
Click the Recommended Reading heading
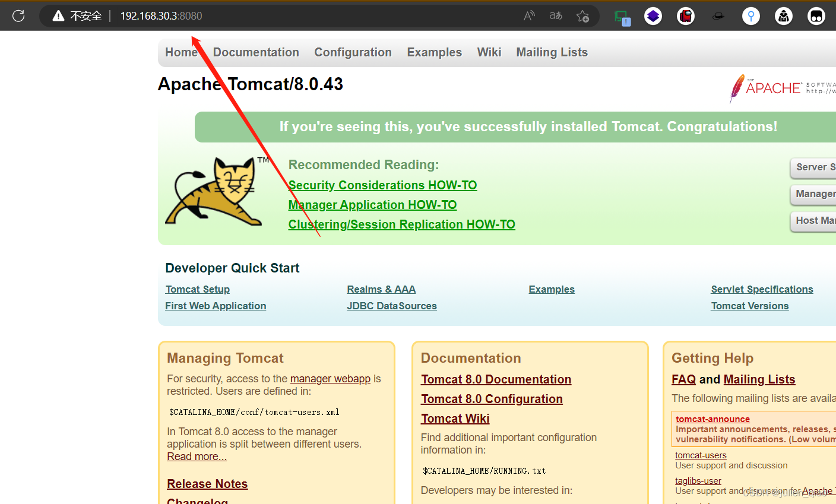coord(363,165)
